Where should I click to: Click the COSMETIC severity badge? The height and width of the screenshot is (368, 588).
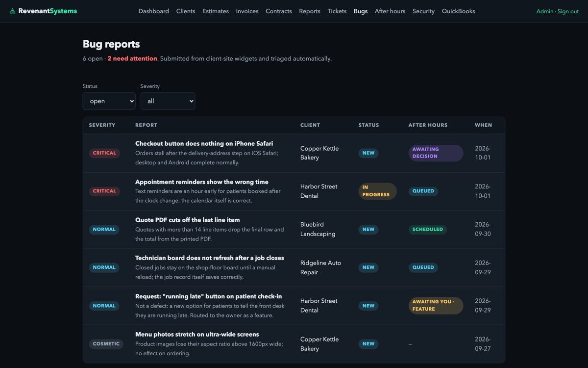click(x=106, y=344)
